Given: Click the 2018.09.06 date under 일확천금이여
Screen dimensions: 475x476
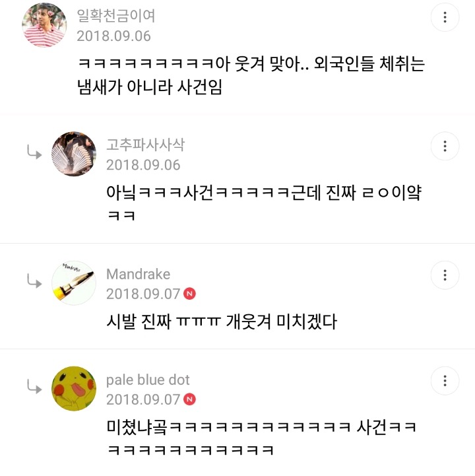Looking at the screenshot, I should point(113,36).
